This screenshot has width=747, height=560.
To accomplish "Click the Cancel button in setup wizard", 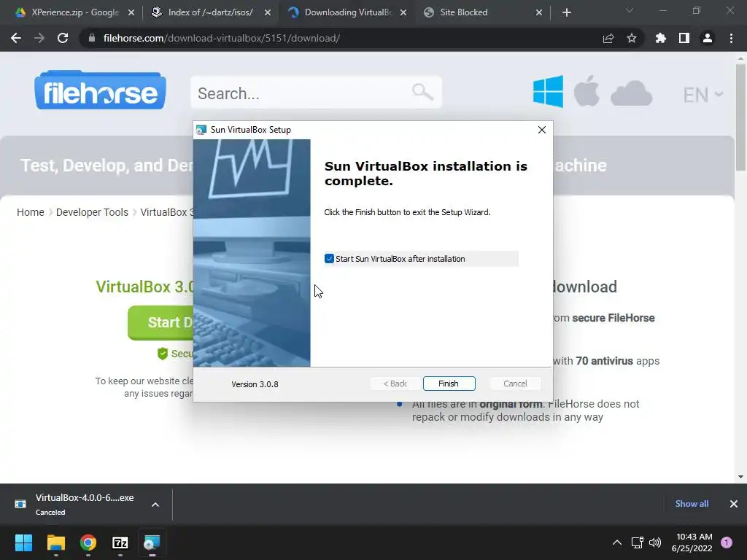I will click(515, 384).
